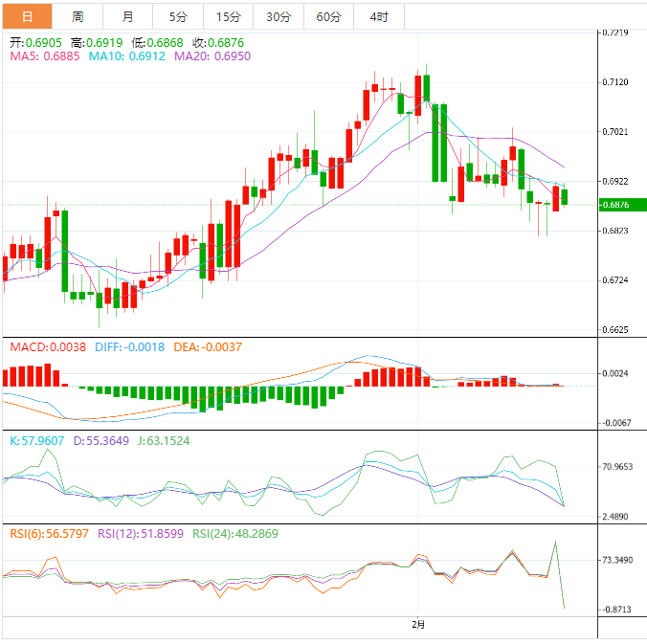Click the 70.9653 KDJ axis label
Screen dimensions: 647x644
617,467
